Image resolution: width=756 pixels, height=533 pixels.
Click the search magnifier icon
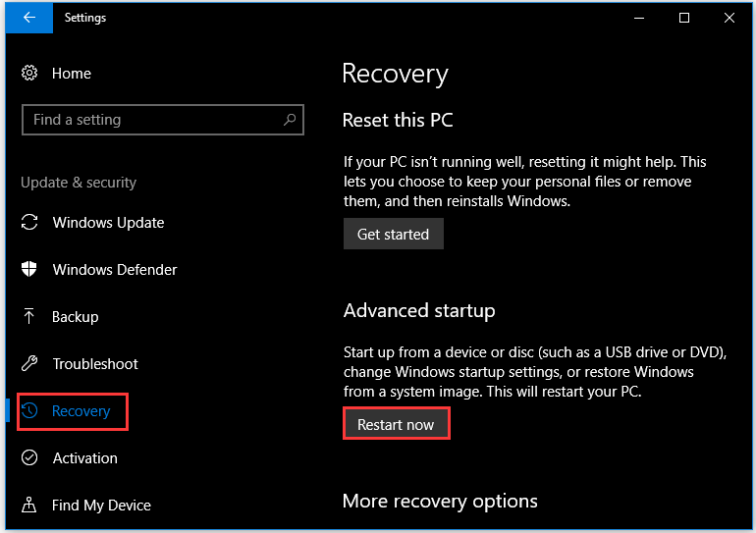click(290, 119)
